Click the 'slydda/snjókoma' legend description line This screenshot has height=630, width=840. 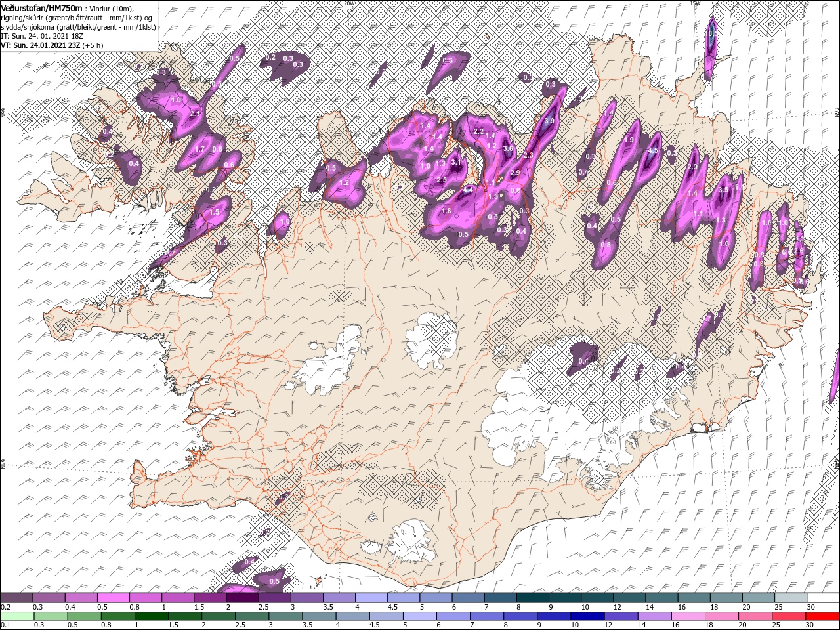78,27
